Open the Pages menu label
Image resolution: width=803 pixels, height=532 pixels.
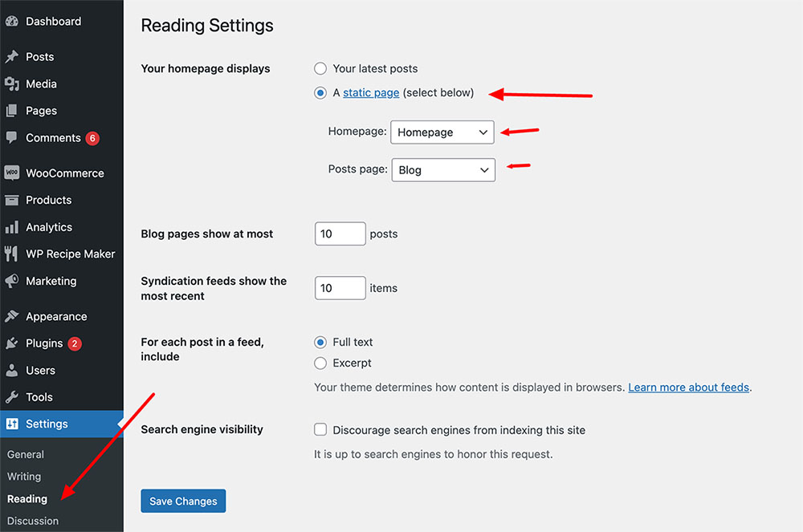[42, 111]
